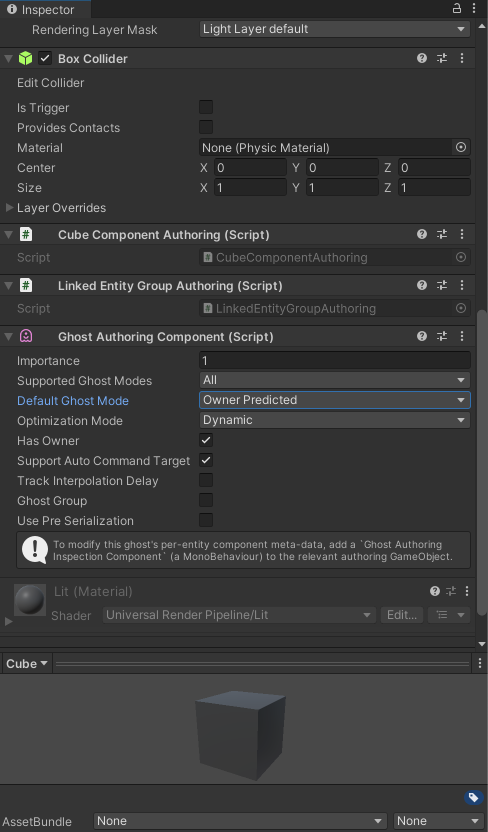
Task: Click the Edit Collider button
Action: pyautogui.click(x=50, y=83)
